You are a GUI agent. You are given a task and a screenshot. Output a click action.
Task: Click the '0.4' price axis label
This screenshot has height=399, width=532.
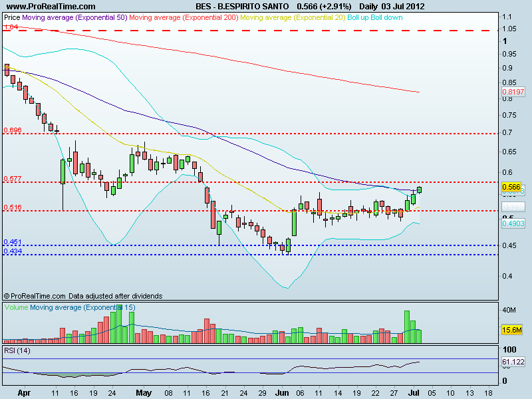[507, 276]
